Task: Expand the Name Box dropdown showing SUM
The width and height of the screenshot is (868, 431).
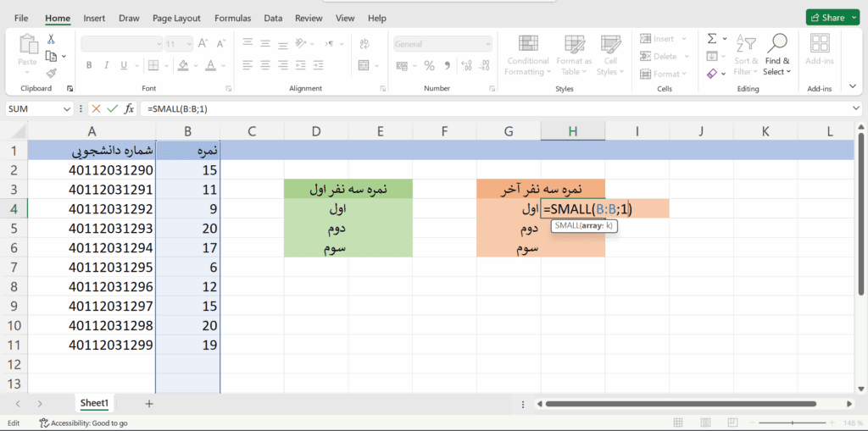Action: coord(67,109)
